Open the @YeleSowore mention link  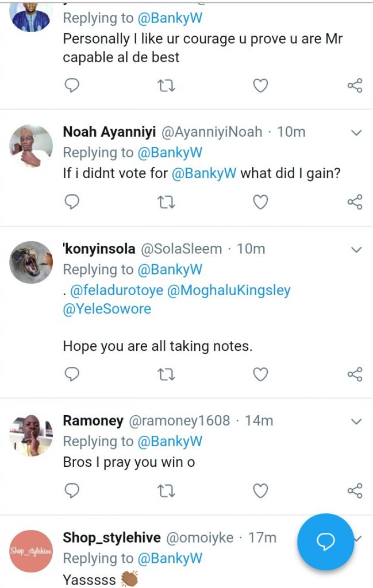107,309
